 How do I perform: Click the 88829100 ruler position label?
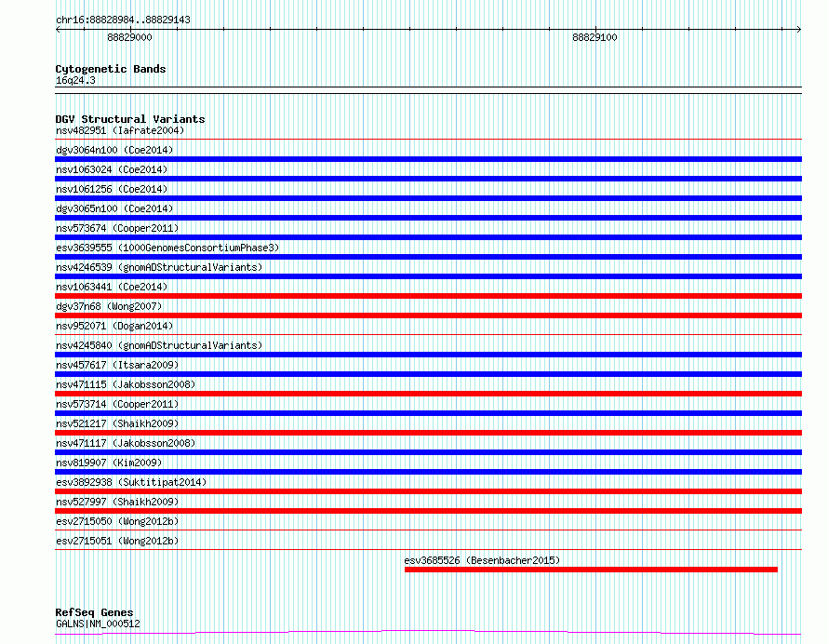click(x=594, y=37)
